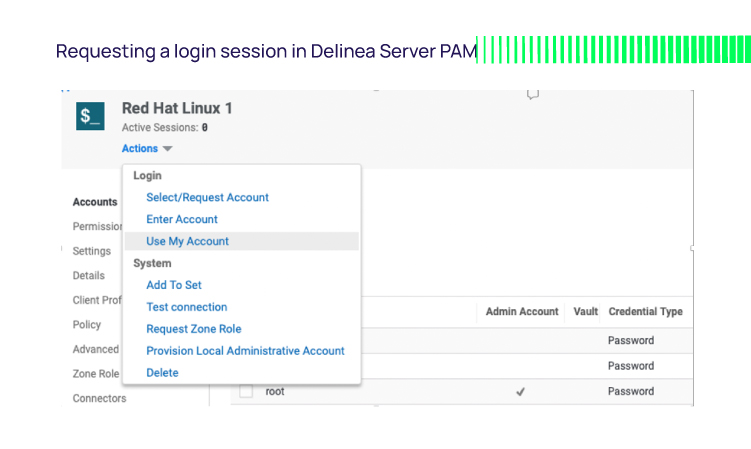751x449 pixels.
Task: Open the Accounts sidebar tab
Action: coord(95,202)
